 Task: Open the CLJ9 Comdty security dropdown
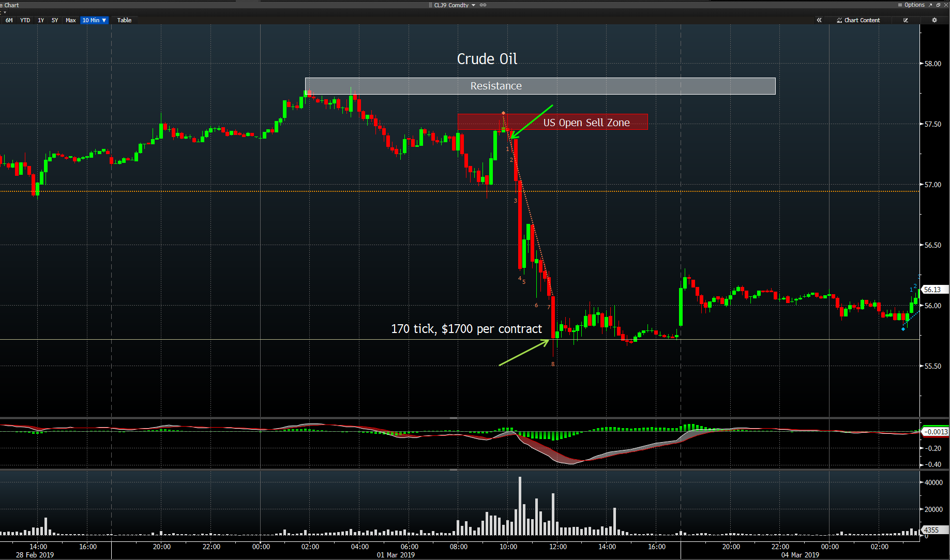pos(473,5)
